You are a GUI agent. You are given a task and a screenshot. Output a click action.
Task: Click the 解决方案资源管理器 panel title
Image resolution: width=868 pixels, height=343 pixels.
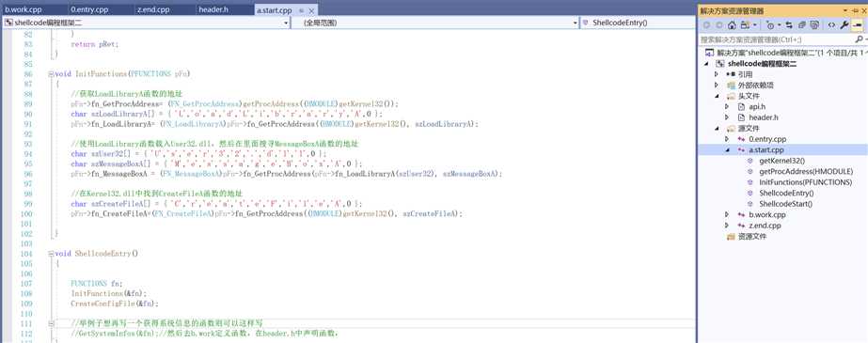pyautogui.click(x=732, y=10)
